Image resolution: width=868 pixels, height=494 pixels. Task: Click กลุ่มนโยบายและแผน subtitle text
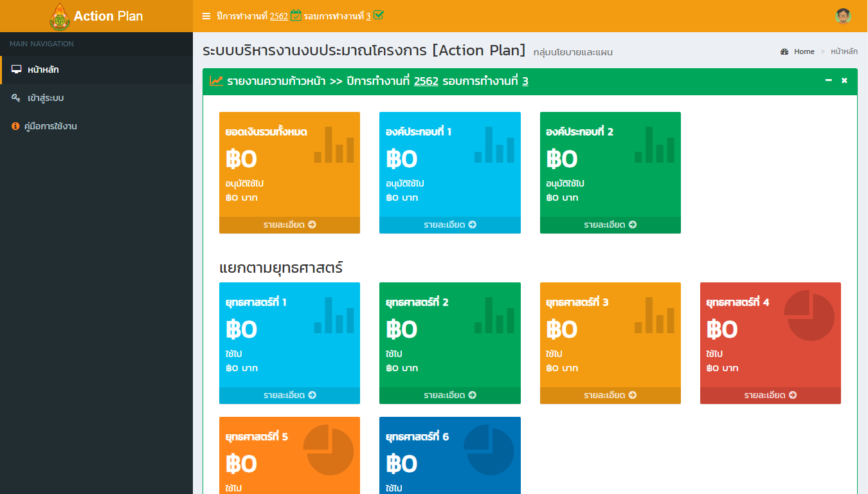pos(573,52)
